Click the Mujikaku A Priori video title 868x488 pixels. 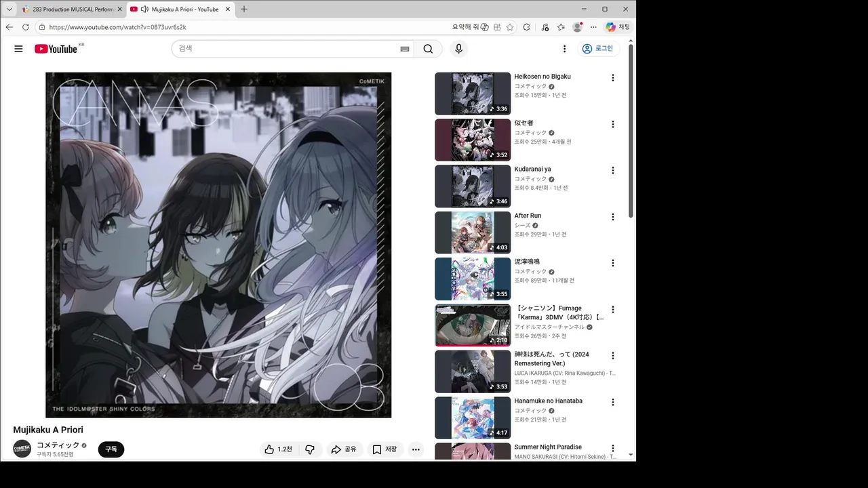(48, 430)
